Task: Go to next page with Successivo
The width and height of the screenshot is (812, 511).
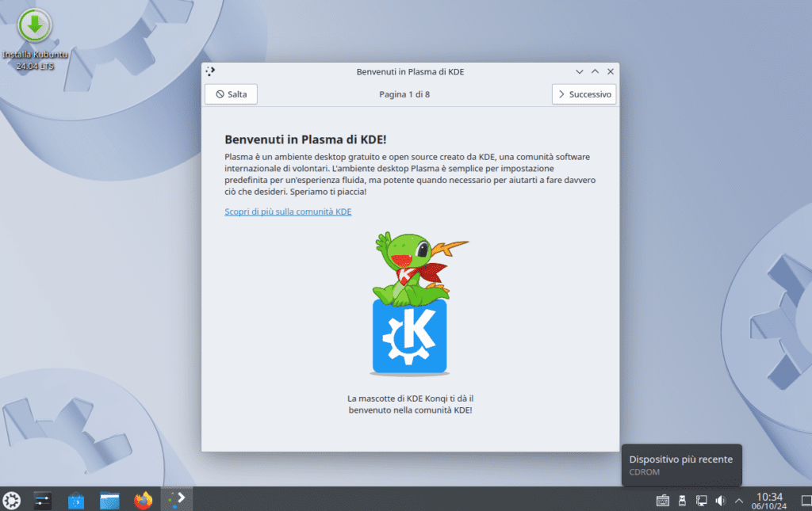Action: pos(584,94)
